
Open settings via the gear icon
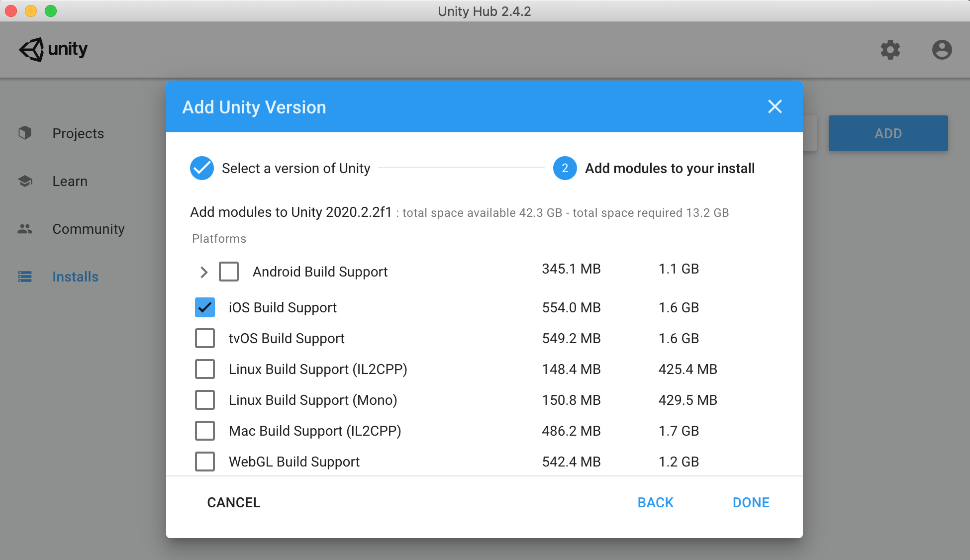pyautogui.click(x=890, y=50)
